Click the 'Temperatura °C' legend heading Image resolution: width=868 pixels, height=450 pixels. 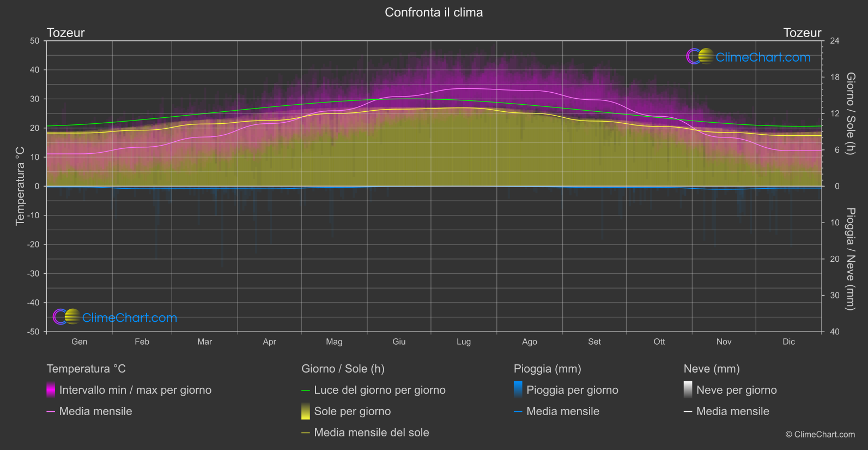click(86, 369)
